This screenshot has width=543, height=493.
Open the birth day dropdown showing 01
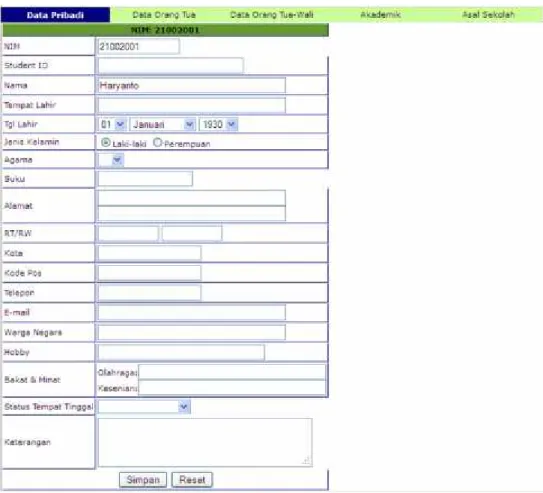(x=112, y=124)
